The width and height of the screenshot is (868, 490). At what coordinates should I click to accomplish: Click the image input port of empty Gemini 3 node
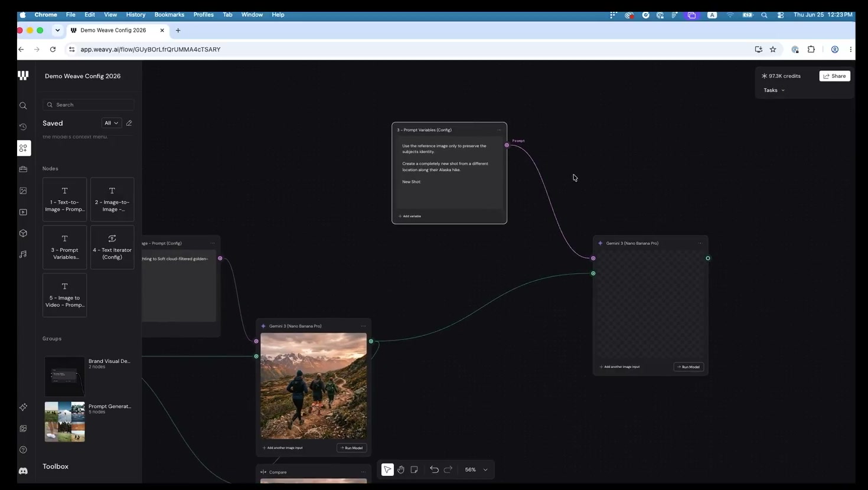pos(593,273)
